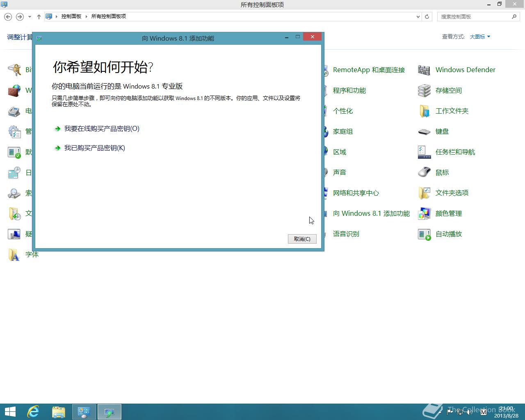The height and width of the screenshot is (420, 525).
Task: Open default programs icon
Action: [14, 152]
